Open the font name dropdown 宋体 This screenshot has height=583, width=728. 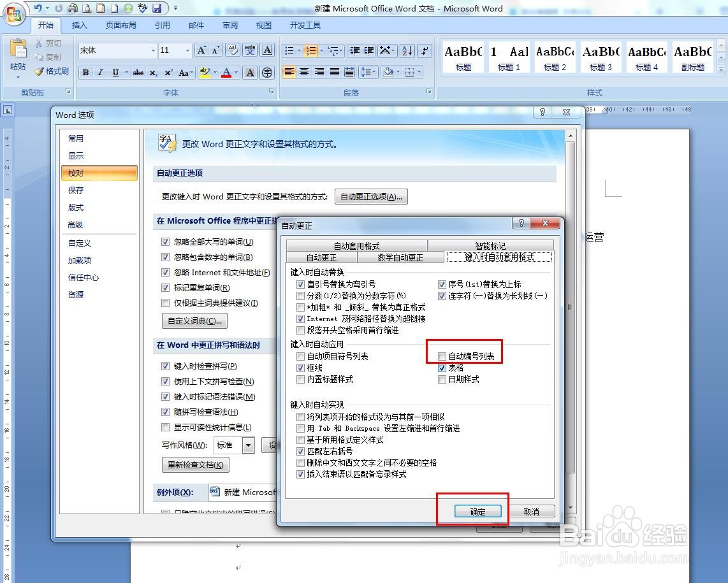(x=153, y=50)
